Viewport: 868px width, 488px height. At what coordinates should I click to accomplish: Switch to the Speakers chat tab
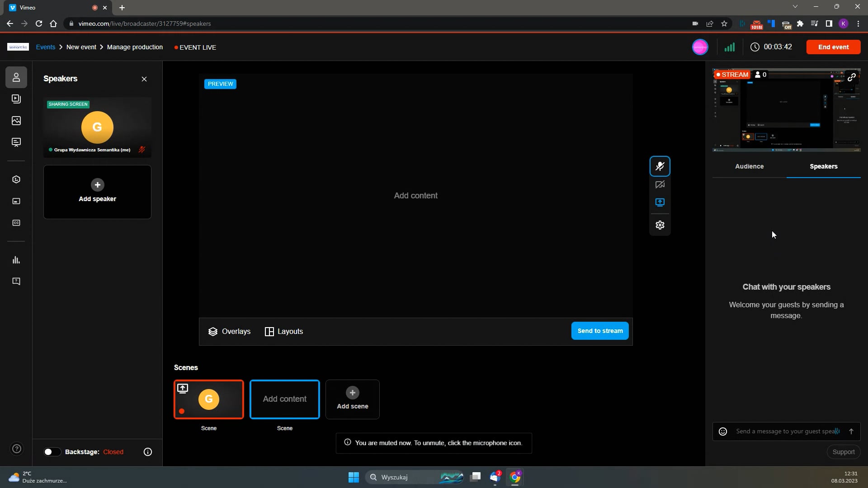tap(824, 166)
